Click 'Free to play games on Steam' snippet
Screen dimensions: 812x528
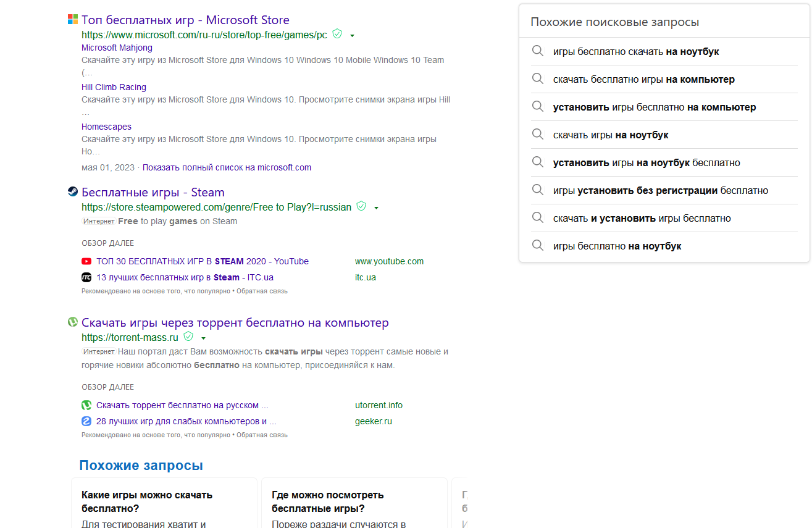[x=177, y=221]
